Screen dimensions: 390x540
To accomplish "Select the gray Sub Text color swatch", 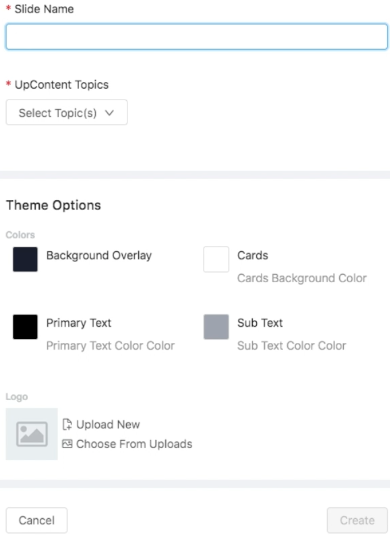I will click(x=216, y=326).
